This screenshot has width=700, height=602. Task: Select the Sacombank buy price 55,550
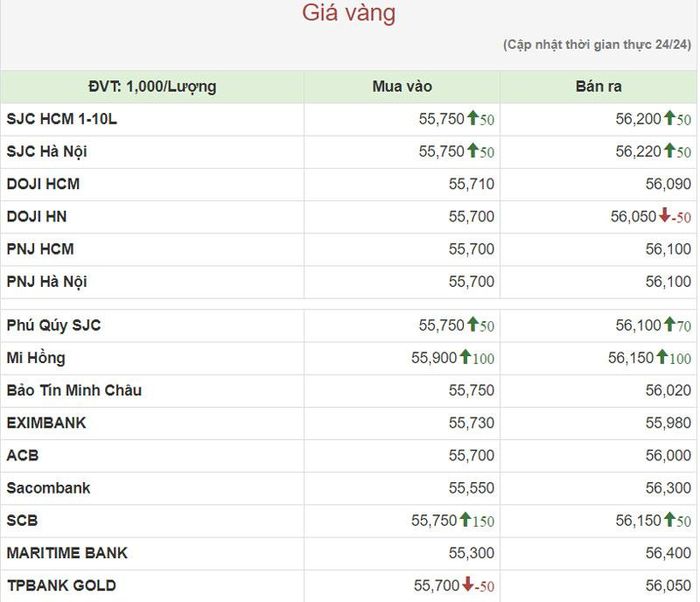click(471, 488)
